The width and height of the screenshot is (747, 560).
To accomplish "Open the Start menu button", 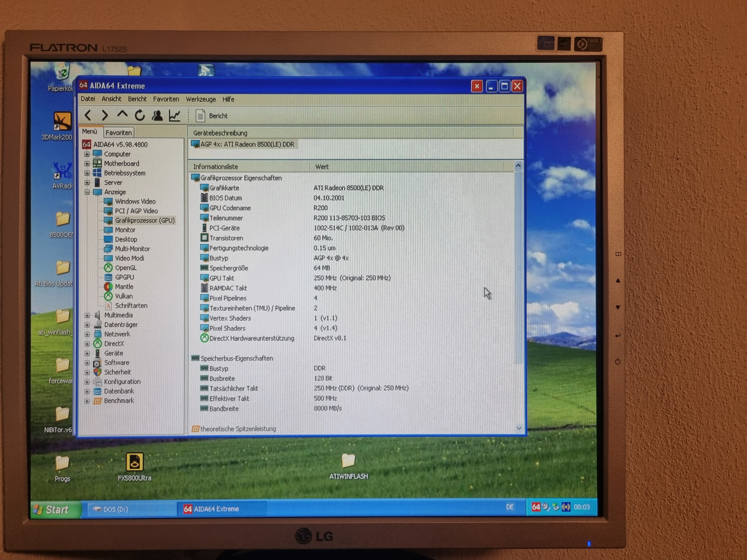I will point(56,509).
